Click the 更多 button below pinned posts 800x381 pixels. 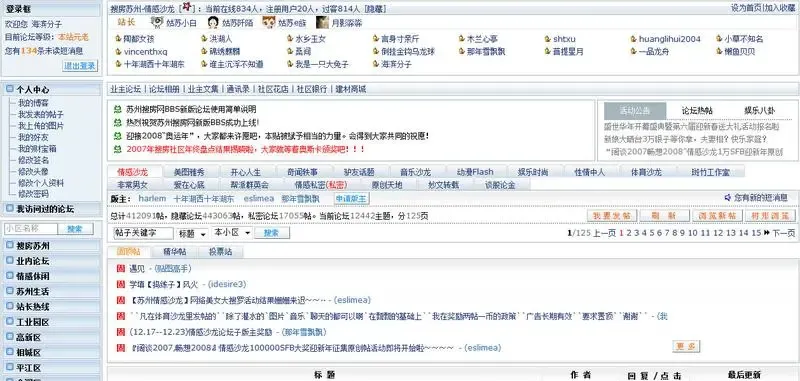[686, 346]
